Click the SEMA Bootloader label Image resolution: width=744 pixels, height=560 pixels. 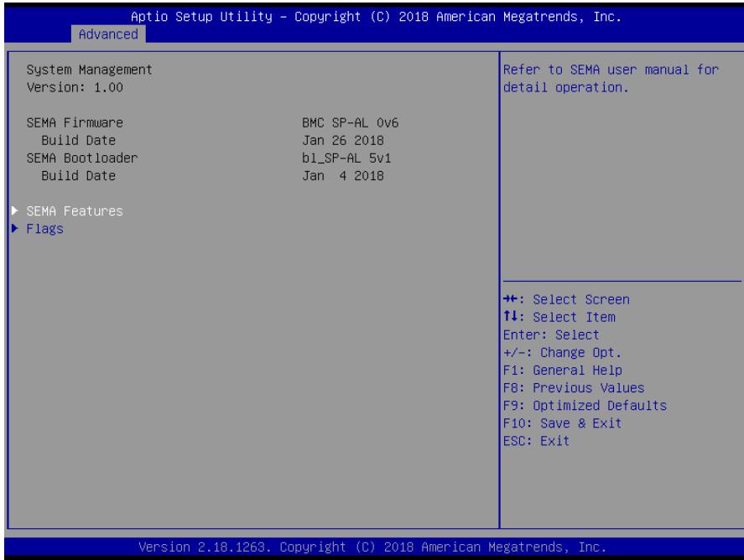82,158
